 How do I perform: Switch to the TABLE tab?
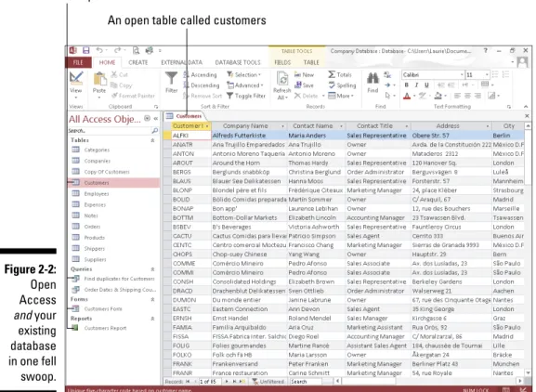[x=311, y=62]
